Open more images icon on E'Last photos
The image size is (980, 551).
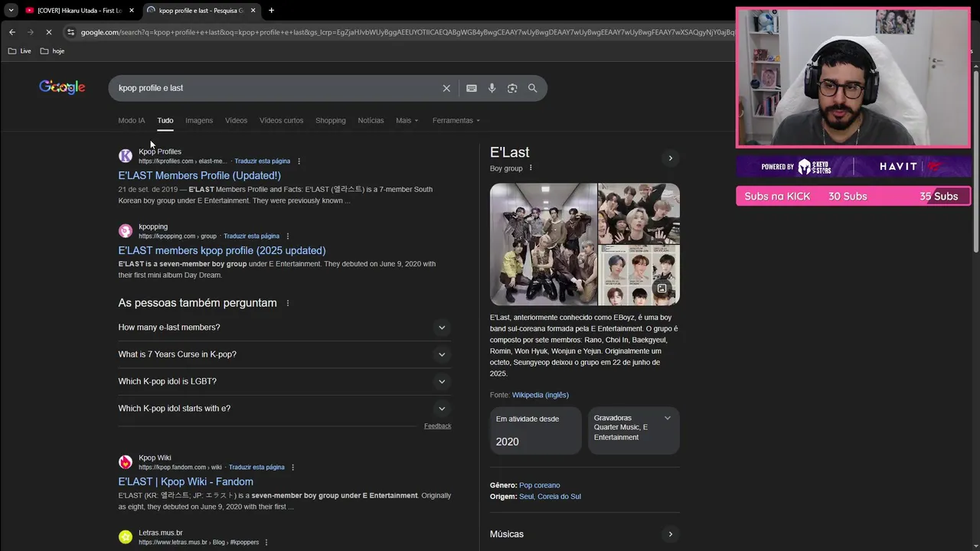pos(661,289)
